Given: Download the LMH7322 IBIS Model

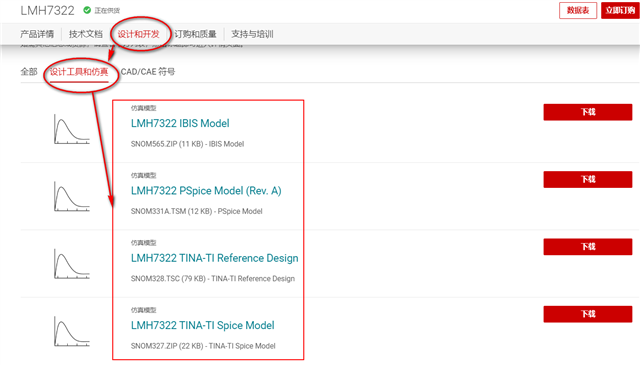Looking at the screenshot, I should coord(588,112).
